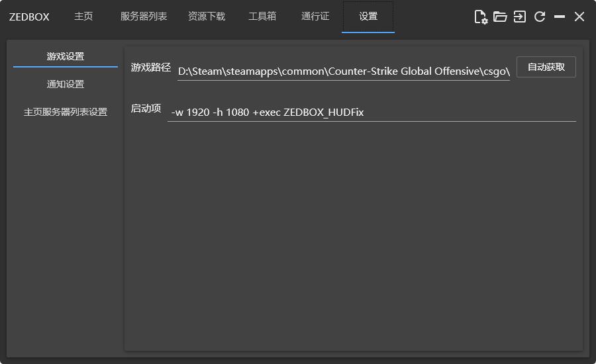Switch to the 主页 tab
This screenshot has height=364, width=596.
[83, 17]
